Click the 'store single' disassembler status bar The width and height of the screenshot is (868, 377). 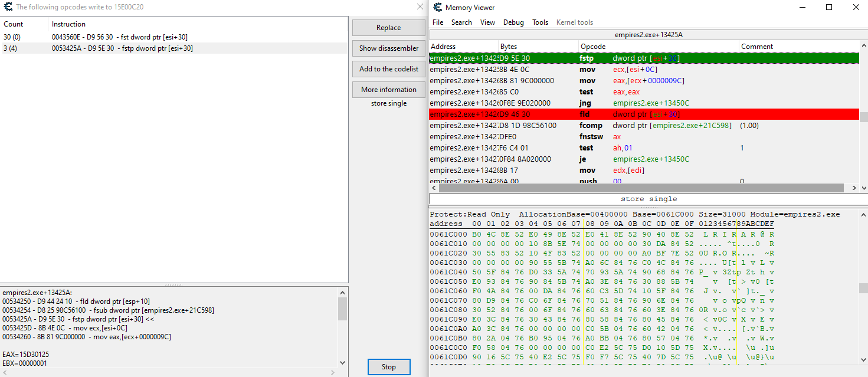648,199
